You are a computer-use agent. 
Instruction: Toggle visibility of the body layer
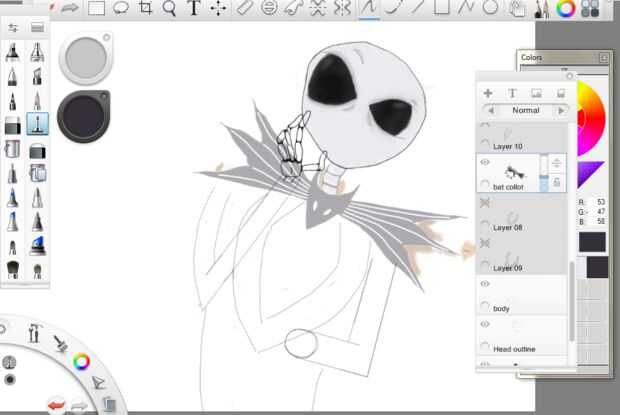[486, 285]
